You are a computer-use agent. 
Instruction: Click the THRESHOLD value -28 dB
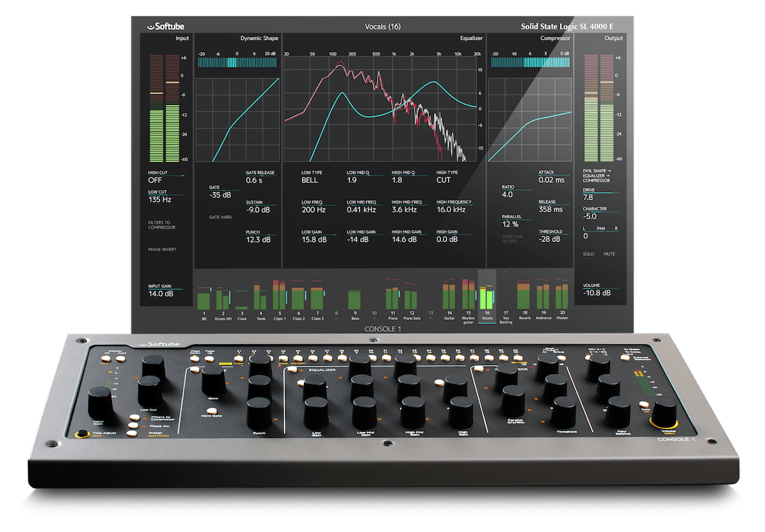click(549, 239)
